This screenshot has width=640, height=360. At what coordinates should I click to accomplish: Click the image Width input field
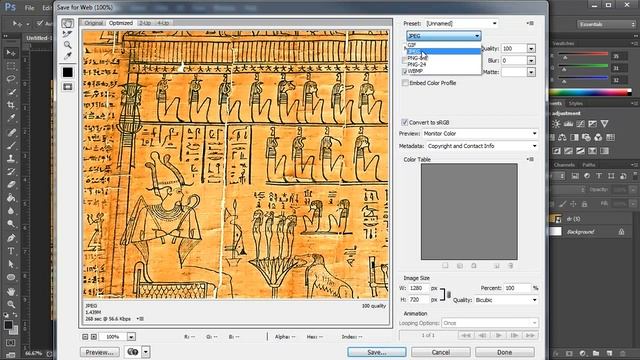pos(419,288)
